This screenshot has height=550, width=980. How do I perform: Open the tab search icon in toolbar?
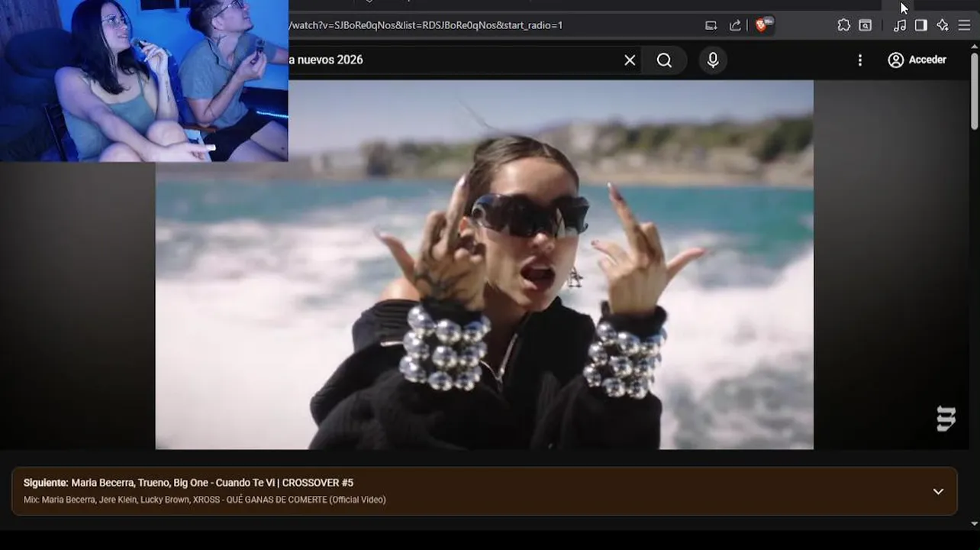click(866, 25)
